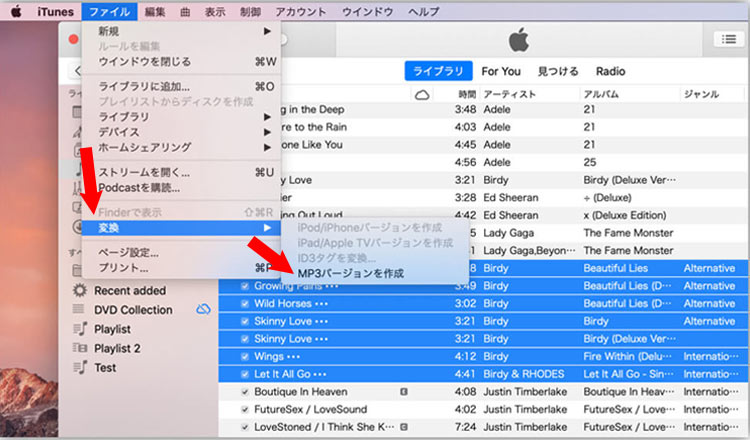Image resolution: width=750 pixels, height=440 pixels.
Task: Choose Podcastを購読… menu item
Action: coord(181,187)
